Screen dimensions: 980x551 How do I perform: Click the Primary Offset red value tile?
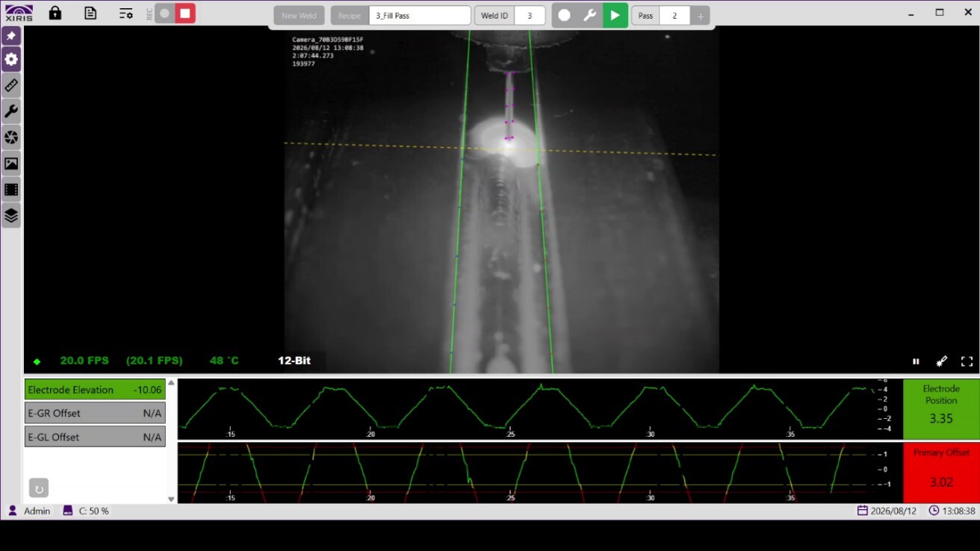click(x=941, y=472)
